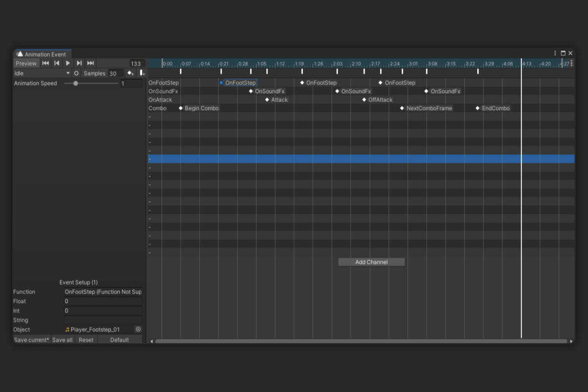The width and height of the screenshot is (588, 392).
Task: Click the Default button
Action: point(120,340)
